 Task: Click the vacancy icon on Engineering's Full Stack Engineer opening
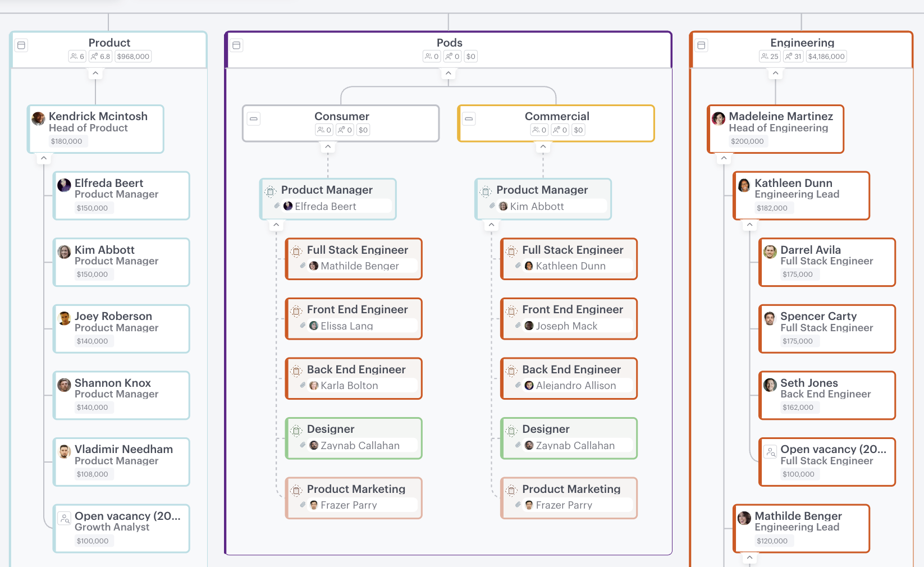[x=771, y=450]
